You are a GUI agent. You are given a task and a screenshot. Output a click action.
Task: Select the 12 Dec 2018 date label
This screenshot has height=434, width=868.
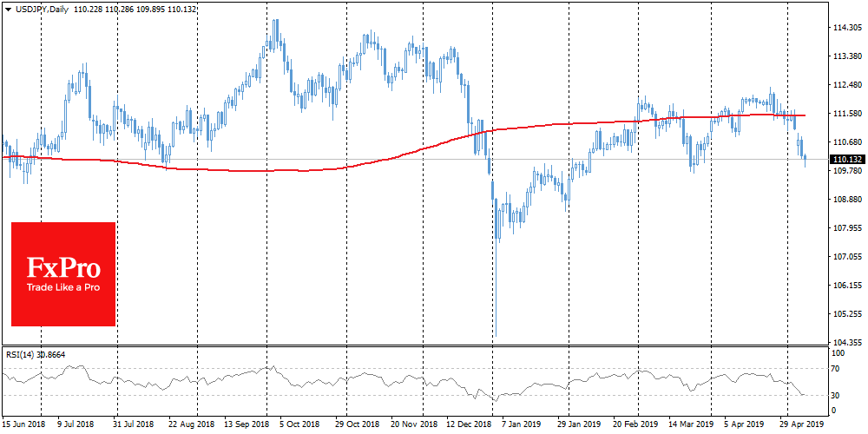[x=468, y=426]
